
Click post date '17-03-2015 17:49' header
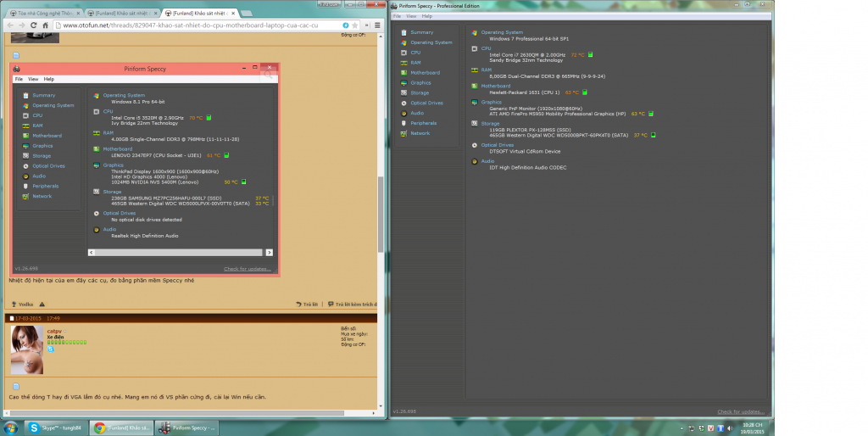pos(37,319)
